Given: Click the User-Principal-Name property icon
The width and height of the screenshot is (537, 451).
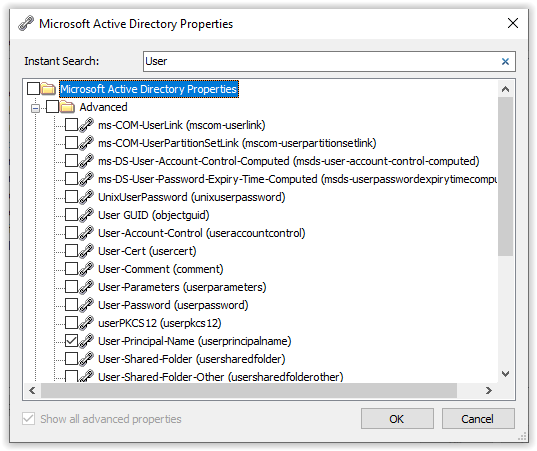Looking at the screenshot, I should [x=86, y=341].
